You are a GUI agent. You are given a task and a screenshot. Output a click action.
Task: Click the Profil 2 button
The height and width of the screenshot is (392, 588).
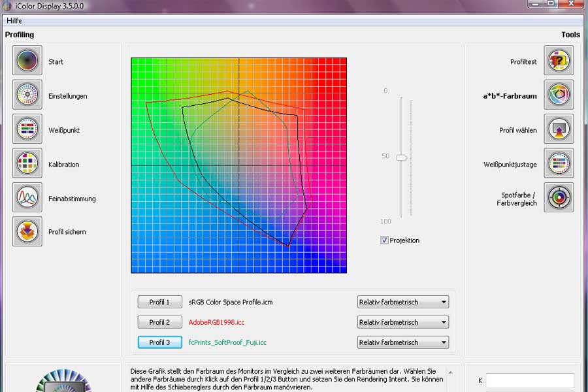pyautogui.click(x=160, y=322)
